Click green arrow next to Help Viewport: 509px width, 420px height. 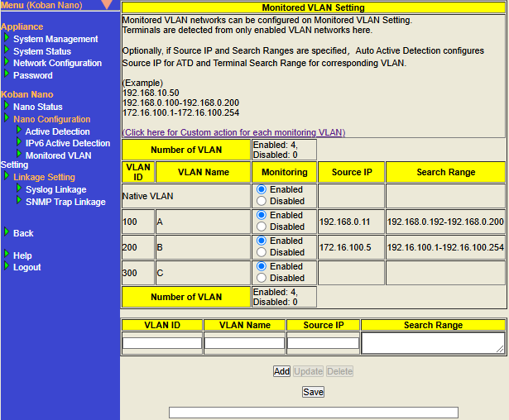pos(7,255)
